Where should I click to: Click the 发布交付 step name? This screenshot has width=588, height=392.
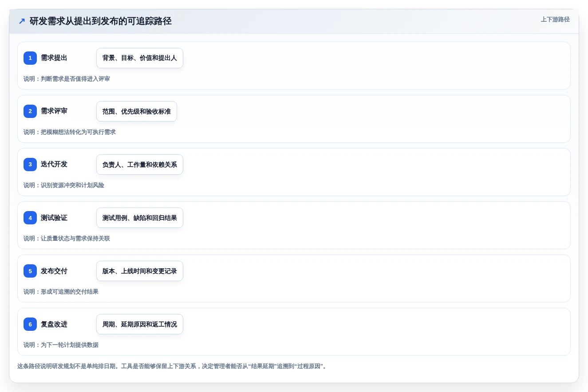pos(54,271)
